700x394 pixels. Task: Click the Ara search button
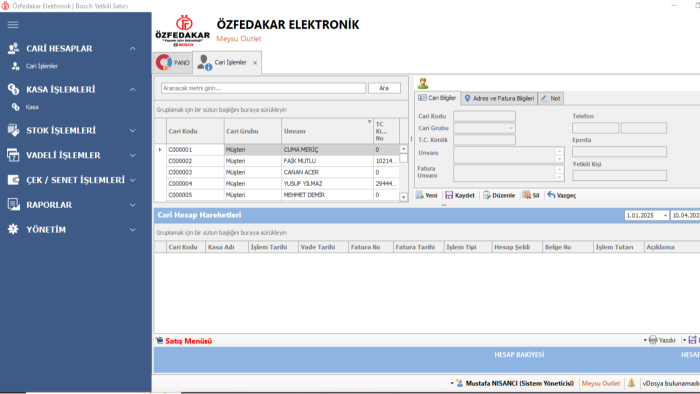[384, 88]
